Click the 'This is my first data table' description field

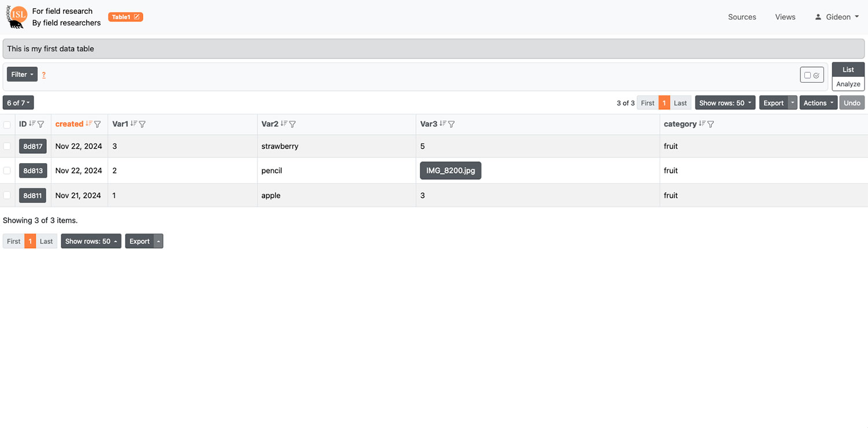click(434, 49)
